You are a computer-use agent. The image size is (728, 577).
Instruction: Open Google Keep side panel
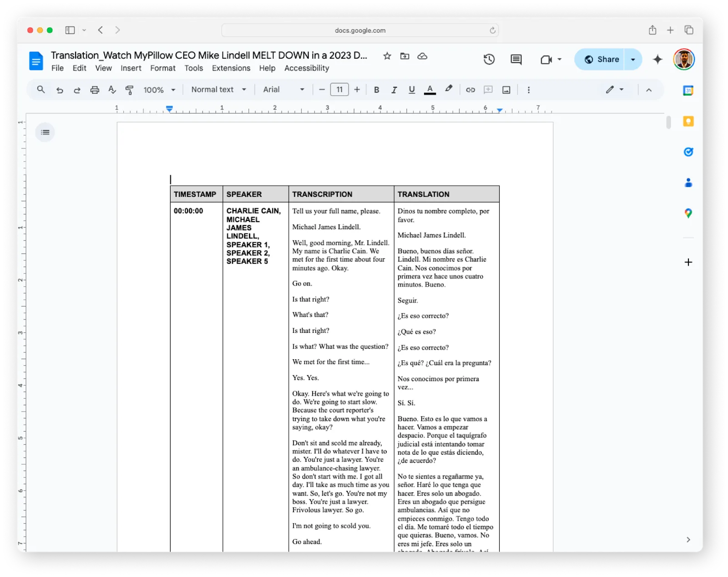[x=688, y=121]
